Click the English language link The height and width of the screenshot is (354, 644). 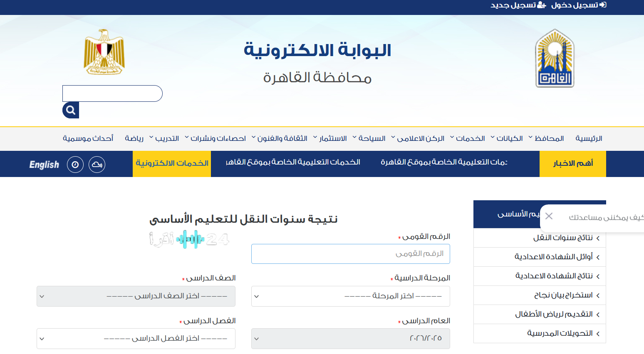[44, 164]
